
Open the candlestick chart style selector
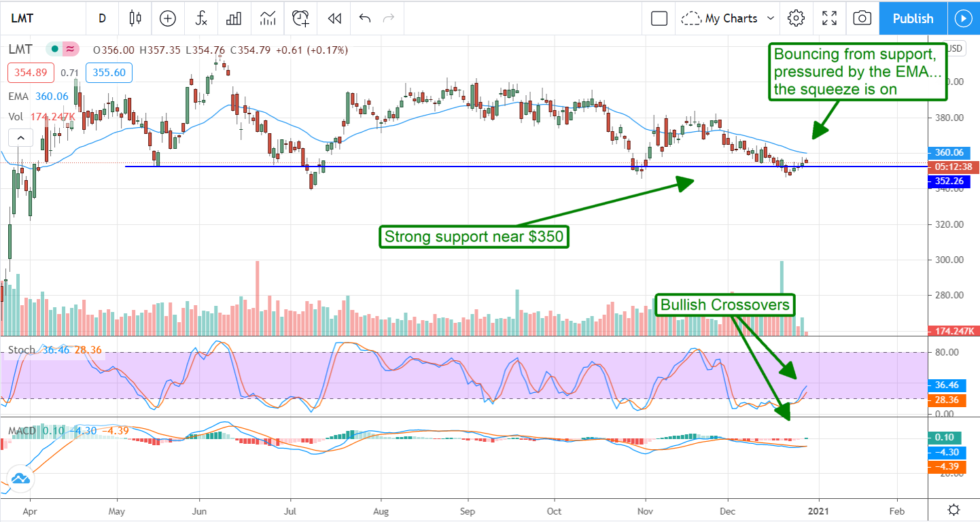(135, 18)
